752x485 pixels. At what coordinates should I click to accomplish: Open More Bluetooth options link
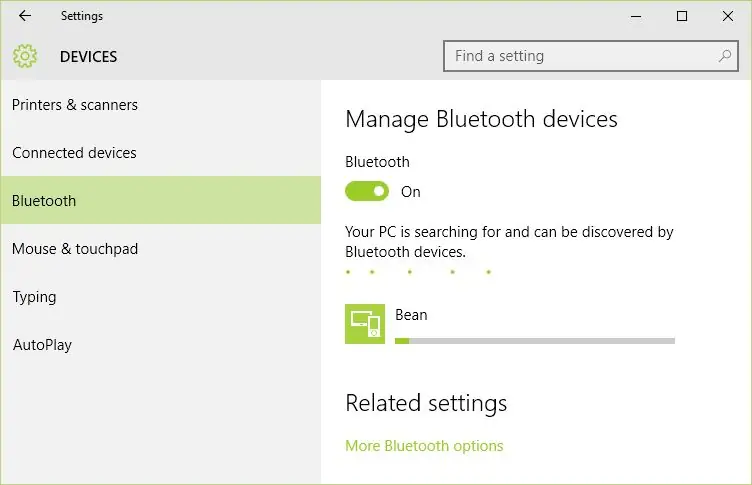coord(424,446)
